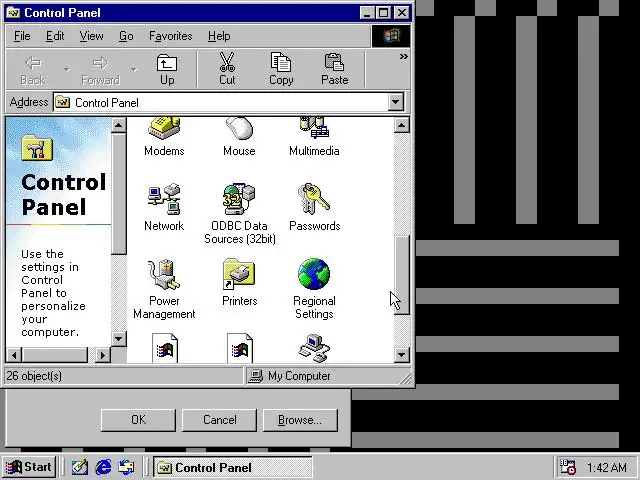Click 'My Computer' in the status bar
Image resolution: width=640 pixels, height=480 pixels.
(299, 376)
